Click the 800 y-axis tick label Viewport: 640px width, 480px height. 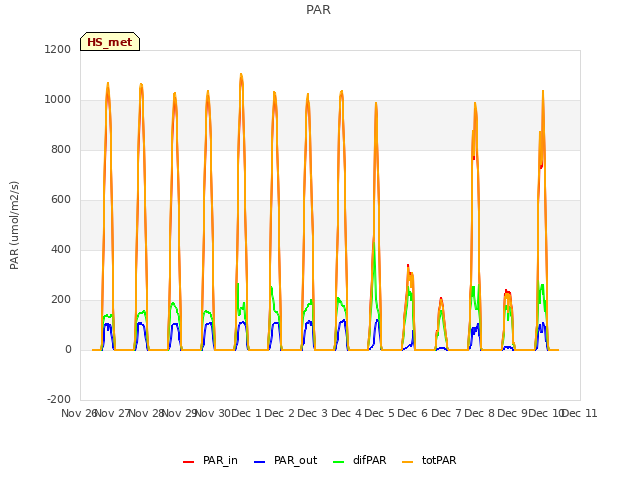[61, 149]
